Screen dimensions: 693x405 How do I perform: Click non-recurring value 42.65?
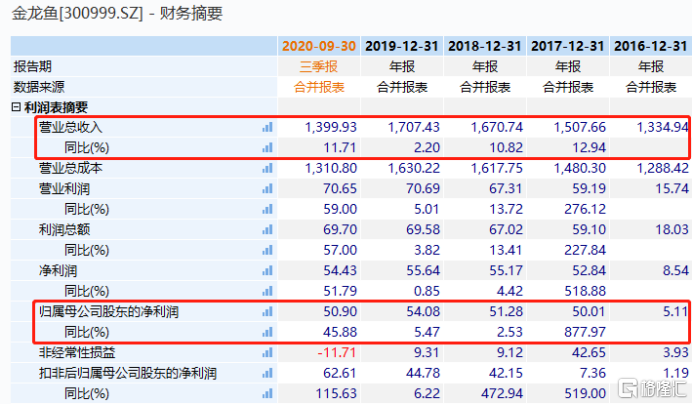(x=589, y=352)
